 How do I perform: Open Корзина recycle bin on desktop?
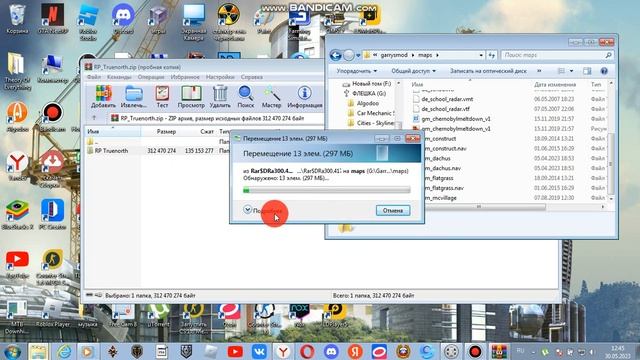(17, 20)
